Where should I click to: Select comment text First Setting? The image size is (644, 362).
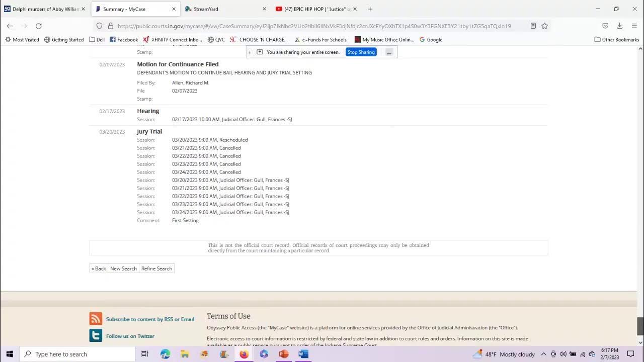pyautogui.click(x=185, y=220)
